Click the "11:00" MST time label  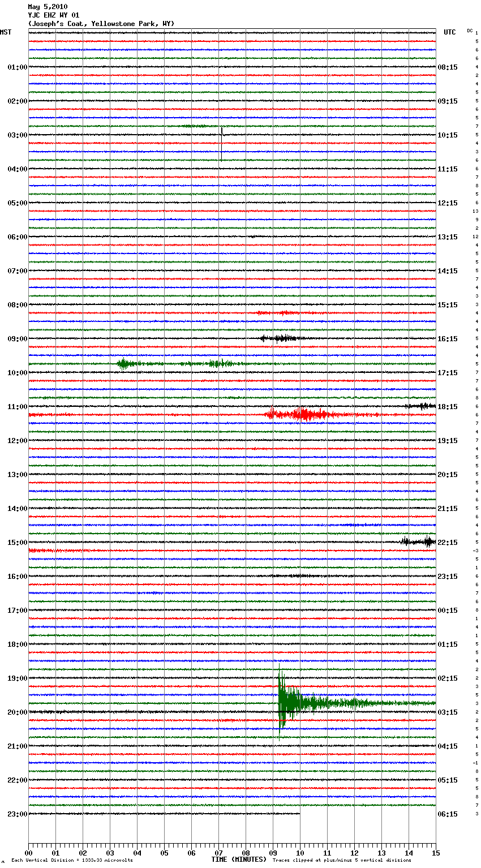click(x=18, y=407)
